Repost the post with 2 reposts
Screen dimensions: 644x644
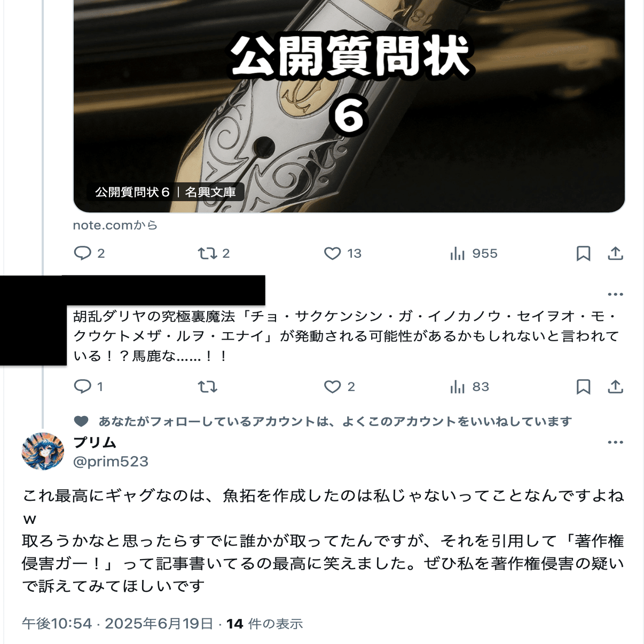[214, 253]
